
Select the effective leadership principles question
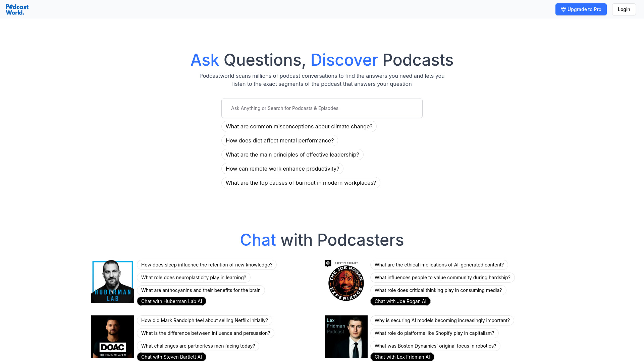(292, 154)
